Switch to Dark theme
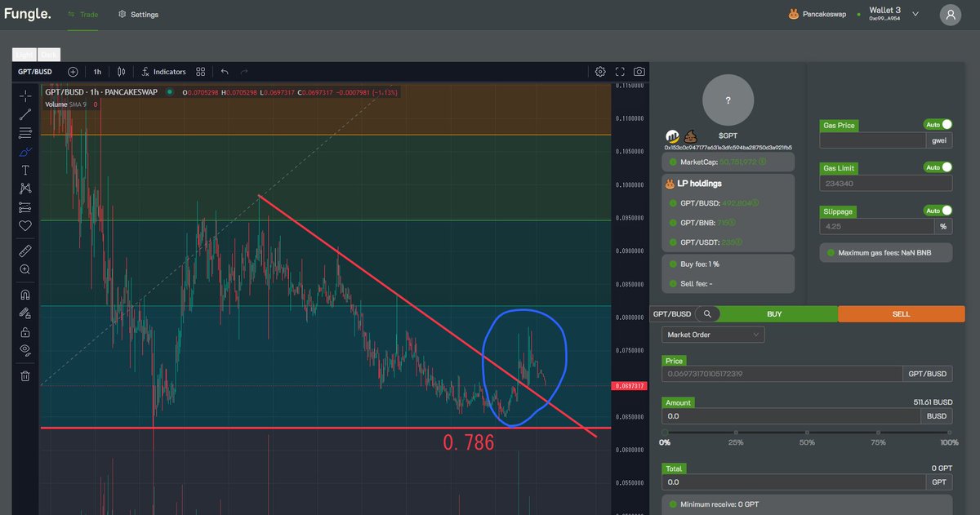Screen dimensions: 980x515 click(49, 55)
